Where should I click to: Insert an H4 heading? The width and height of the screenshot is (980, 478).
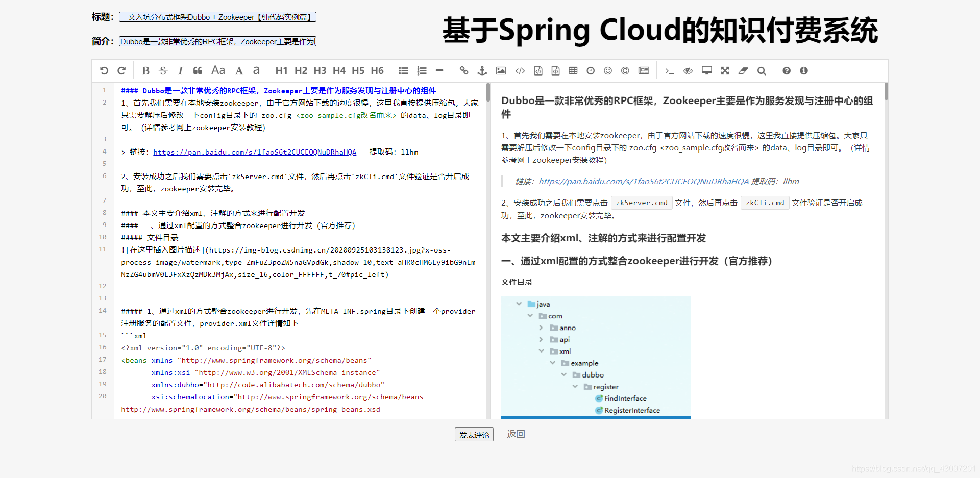339,71
